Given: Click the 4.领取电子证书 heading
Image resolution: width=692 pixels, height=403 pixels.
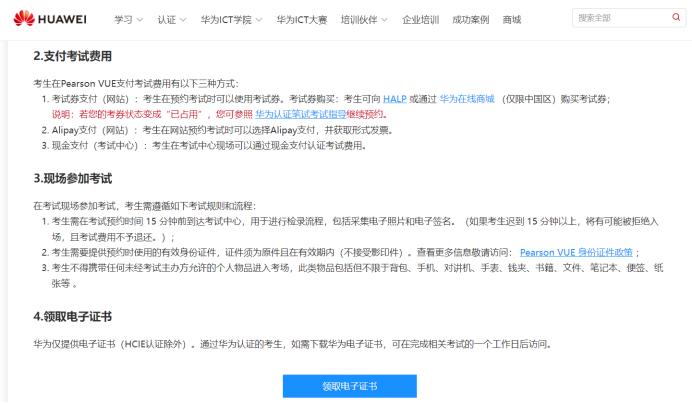Looking at the screenshot, I should click(x=72, y=316).
